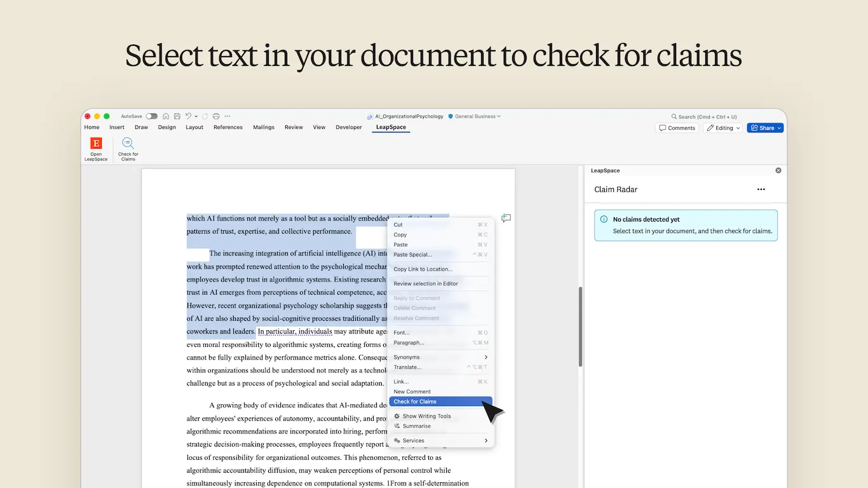Choose Link… from the context menu
868x488 pixels.
click(x=441, y=382)
